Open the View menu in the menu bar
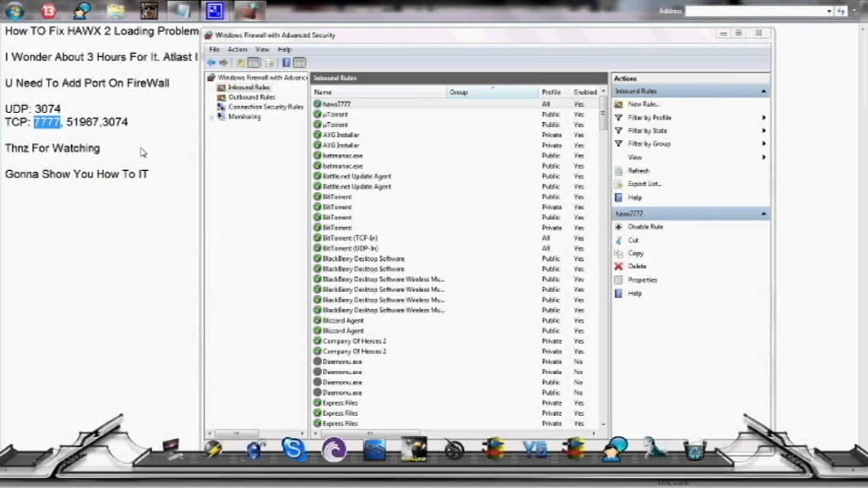This screenshot has height=488, width=868. [262, 49]
